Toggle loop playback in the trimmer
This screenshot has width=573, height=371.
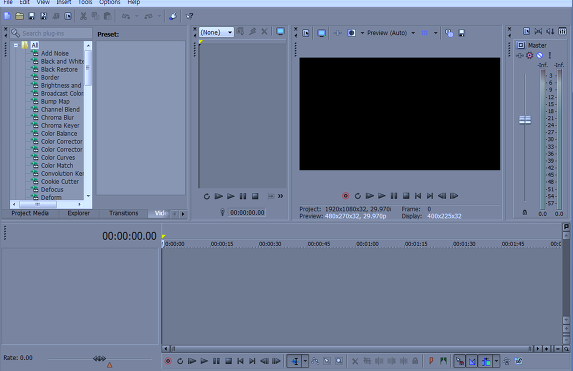pyautogui.click(x=206, y=196)
